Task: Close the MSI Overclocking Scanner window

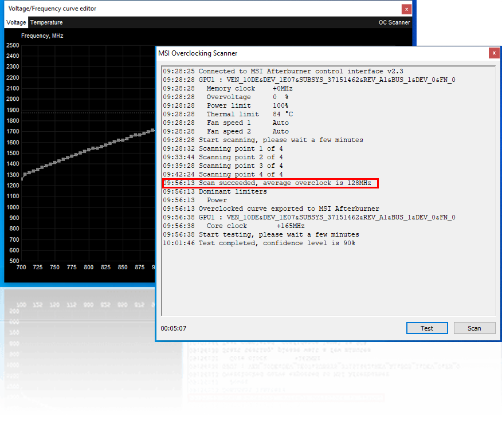Action: (493, 53)
